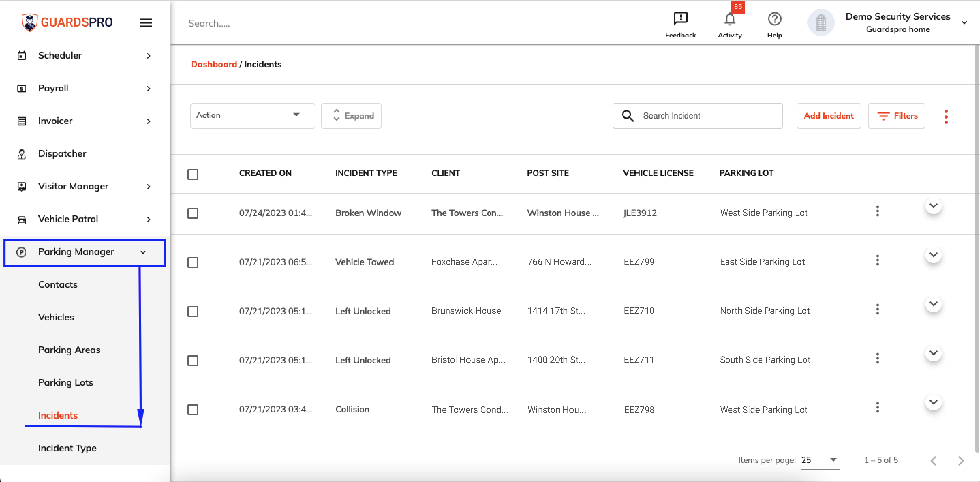Click the Search Incident input field

pos(697,116)
